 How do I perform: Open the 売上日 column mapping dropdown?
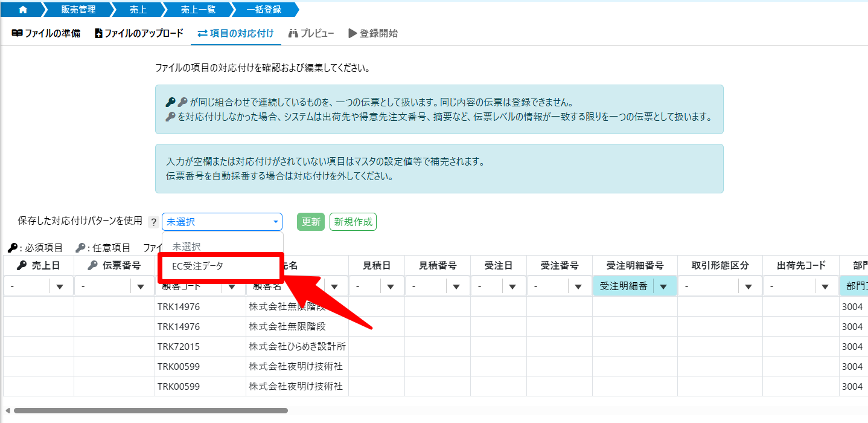(60, 286)
